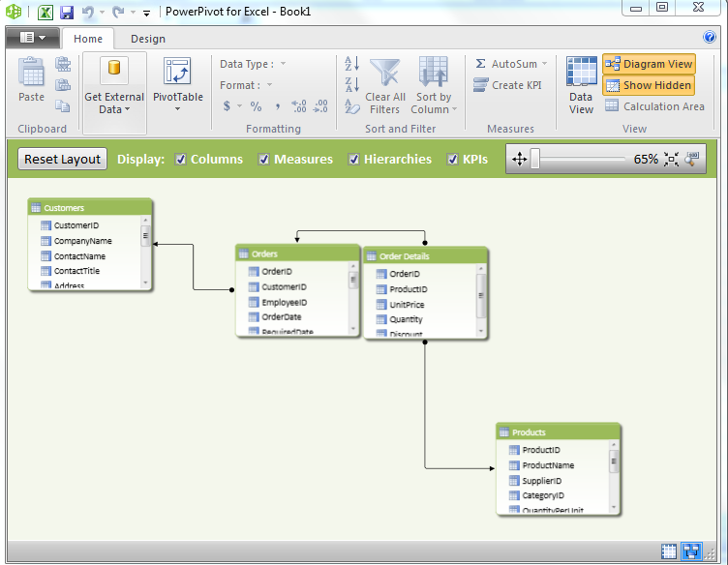728x565 pixels.
Task: Open Customize Quick Access Toolbar dropdown
Action: pos(146,13)
